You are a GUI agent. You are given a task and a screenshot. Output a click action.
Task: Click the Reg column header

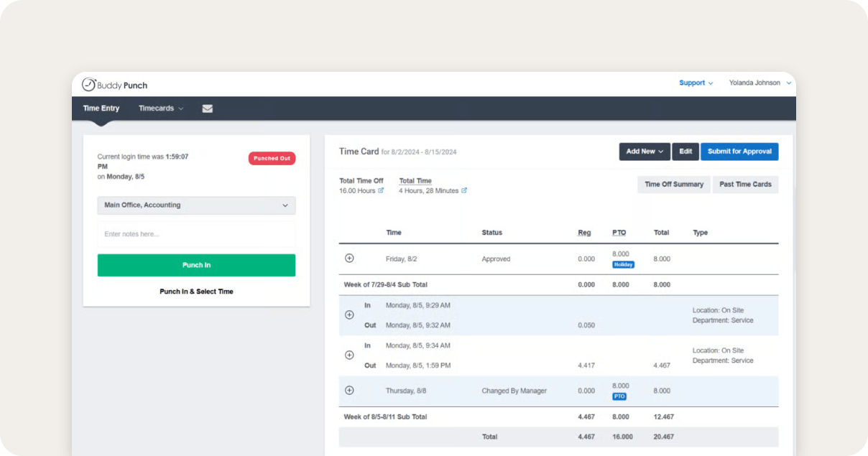click(x=584, y=233)
